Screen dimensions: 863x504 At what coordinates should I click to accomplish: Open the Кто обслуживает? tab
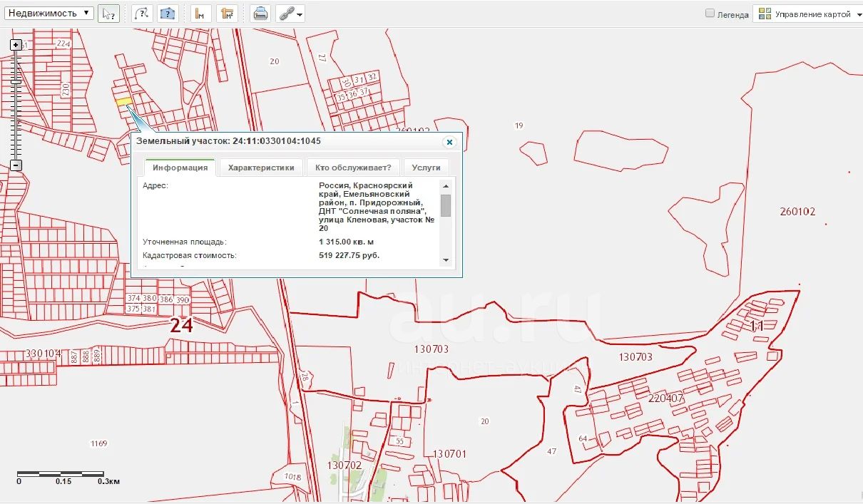coord(353,168)
